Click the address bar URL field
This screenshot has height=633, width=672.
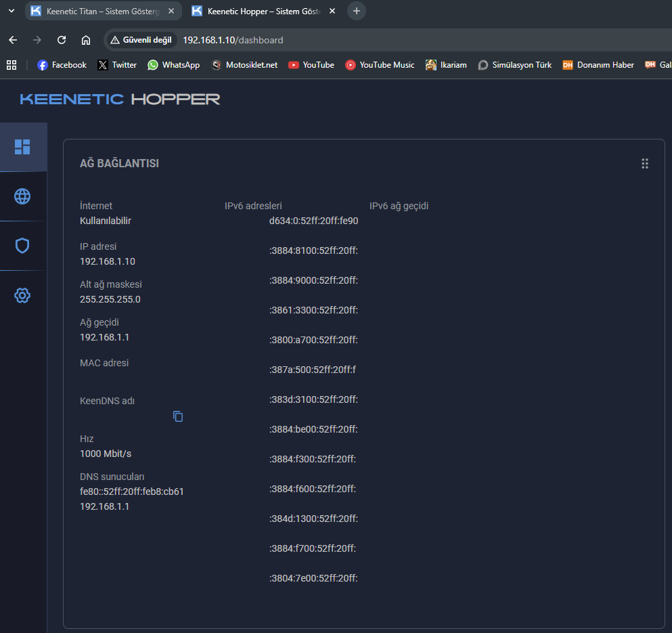406,40
